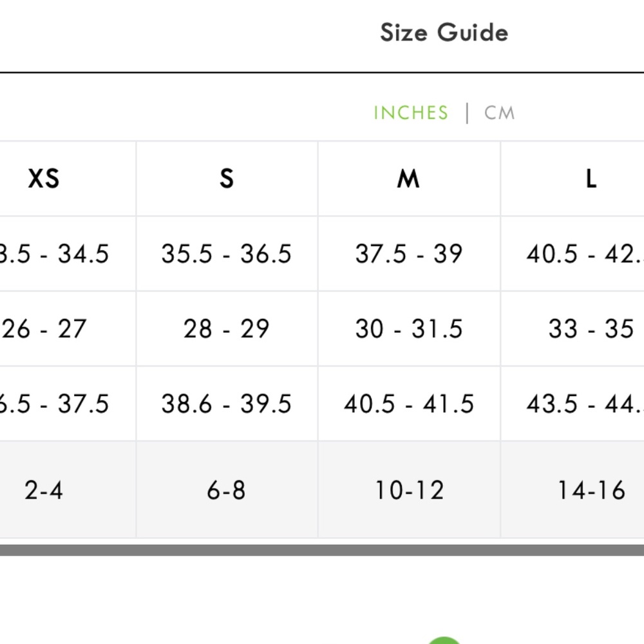This screenshot has height=644, width=644.
Task: Click the Size Guide heading
Action: [x=444, y=32]
